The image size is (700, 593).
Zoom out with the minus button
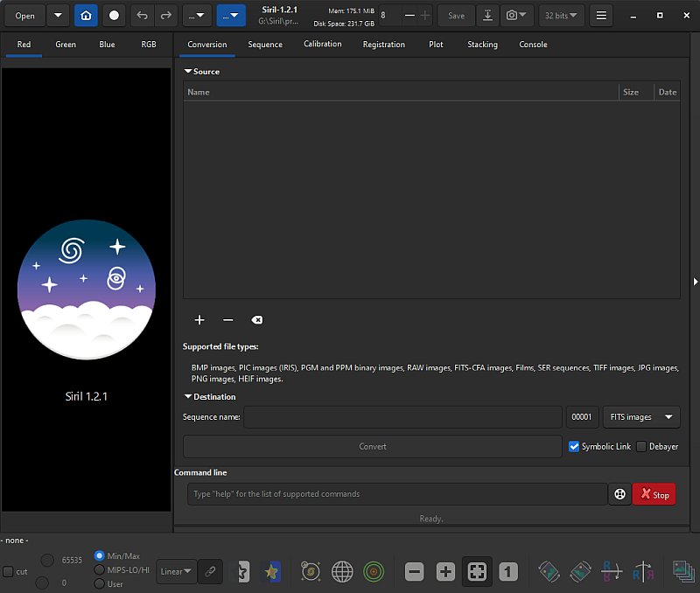(x=414, y=571)
